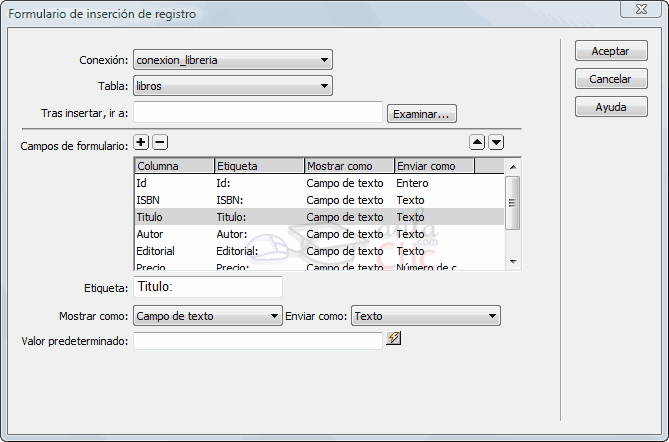This screenshot has width=669, height=442.
Task: Add a form field with plus icon
Action: click(141, 142)
